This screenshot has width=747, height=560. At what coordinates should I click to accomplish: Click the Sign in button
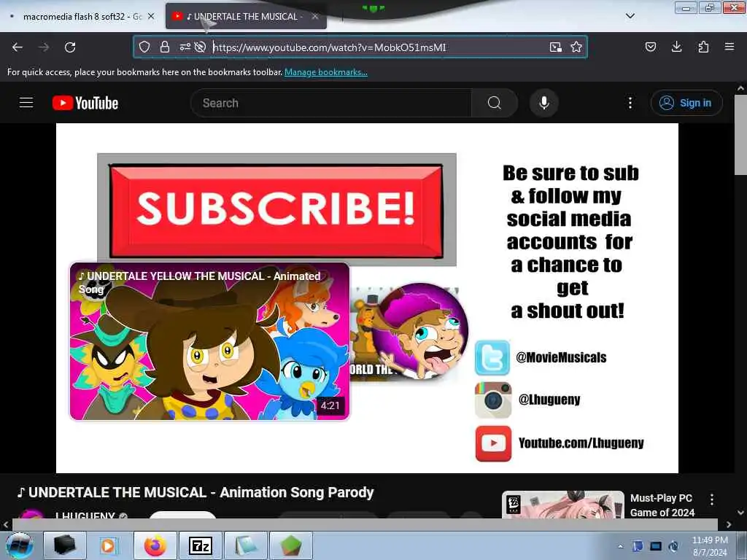pos(686,103)
